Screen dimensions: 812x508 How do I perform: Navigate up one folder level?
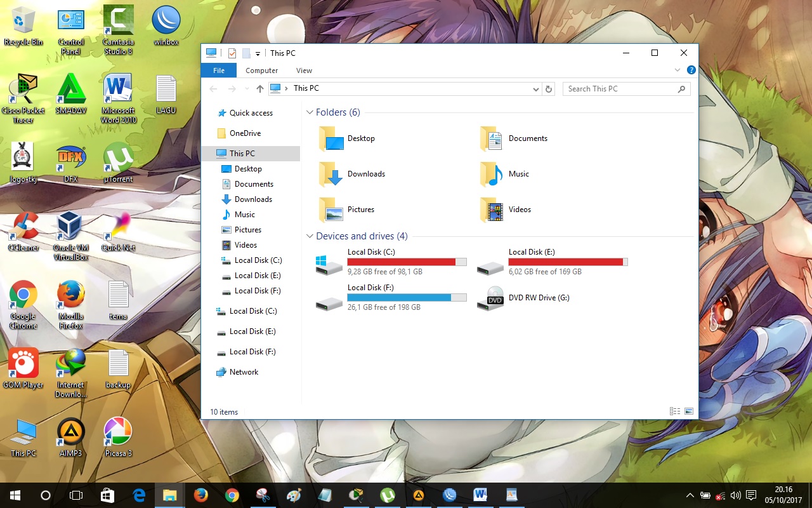(x=259, y=88)
